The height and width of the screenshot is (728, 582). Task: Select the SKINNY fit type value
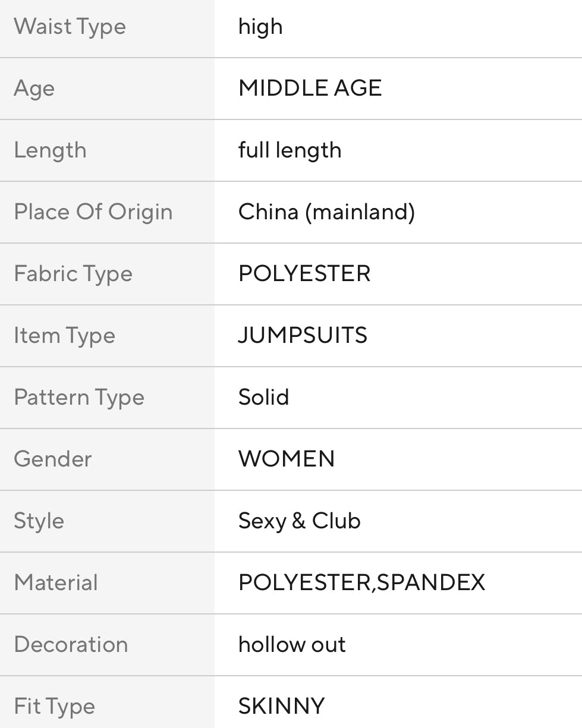(x=281, y=707)
